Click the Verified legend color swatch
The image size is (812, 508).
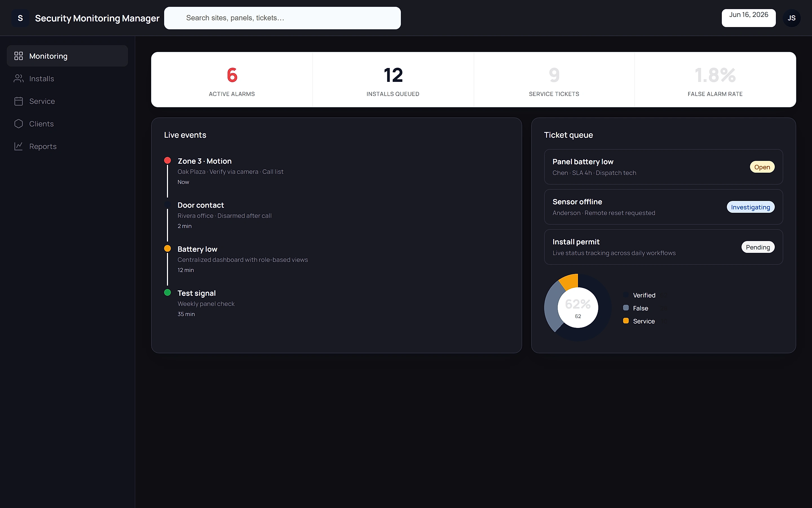coord(626,295)
